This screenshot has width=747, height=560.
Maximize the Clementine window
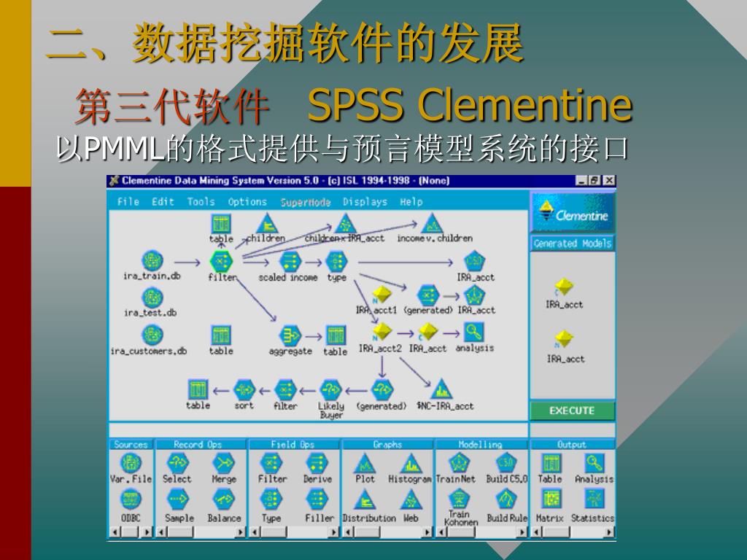point(595,181)
